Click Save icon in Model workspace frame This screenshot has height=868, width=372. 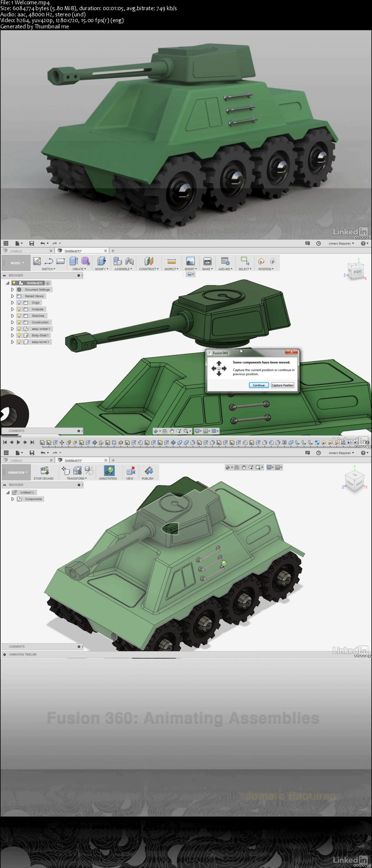(32, 243)
